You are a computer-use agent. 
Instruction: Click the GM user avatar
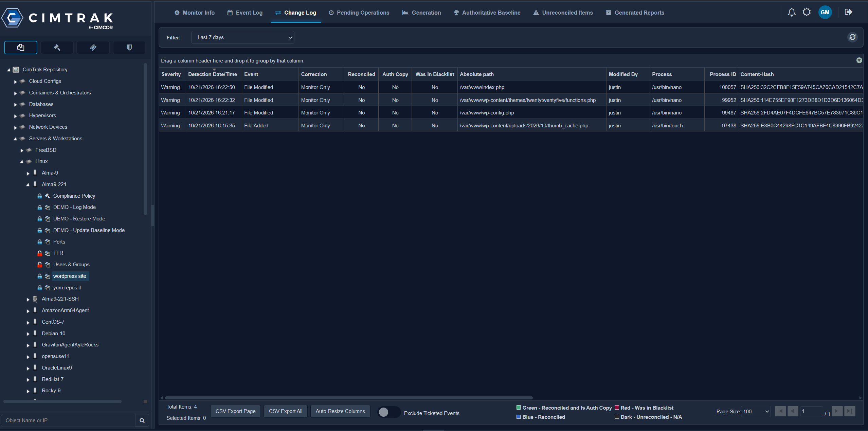click(825, 12)
